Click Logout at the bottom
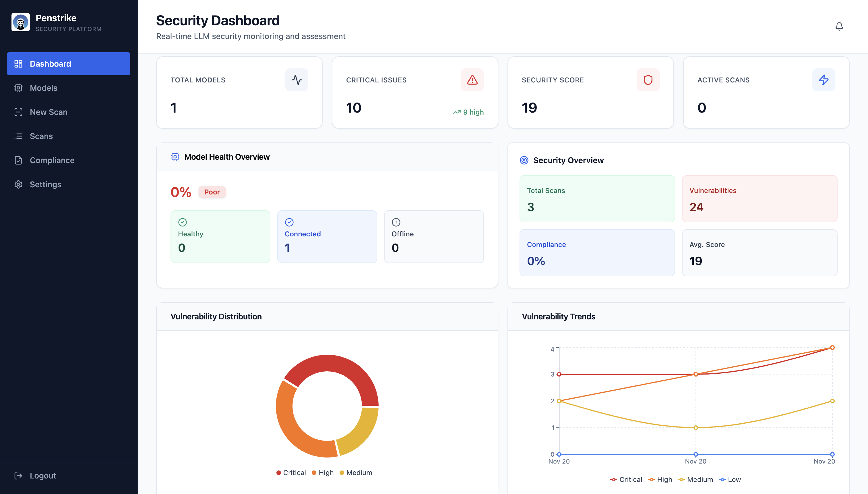Image resolution: width=868 pixels, height=494 pixels. (x=35, y=475)
